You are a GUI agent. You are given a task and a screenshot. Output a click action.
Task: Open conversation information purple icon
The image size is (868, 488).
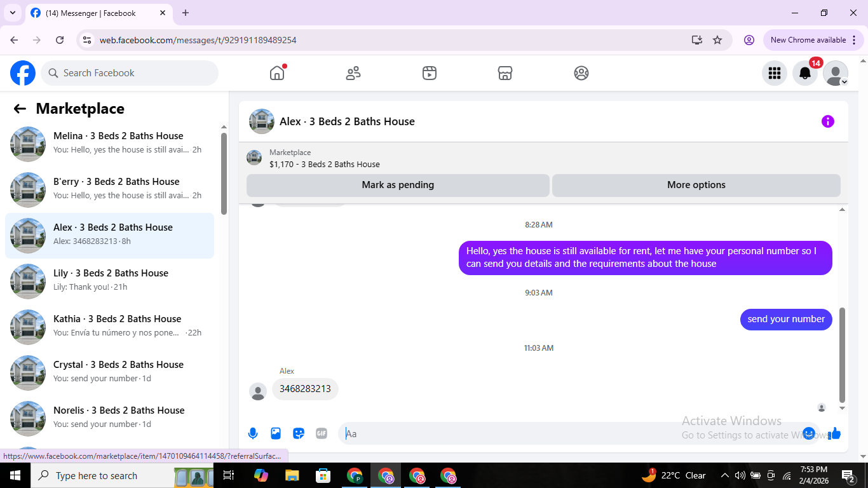[828, 121]
